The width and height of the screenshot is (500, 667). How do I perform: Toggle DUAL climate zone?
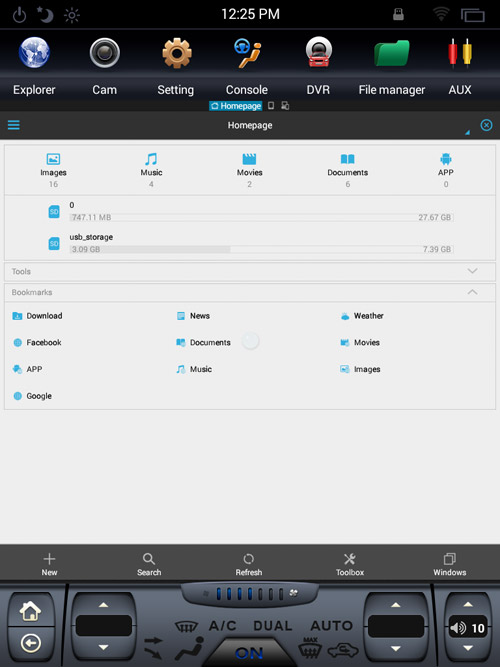pyautogui.click(x=272, y=625)
